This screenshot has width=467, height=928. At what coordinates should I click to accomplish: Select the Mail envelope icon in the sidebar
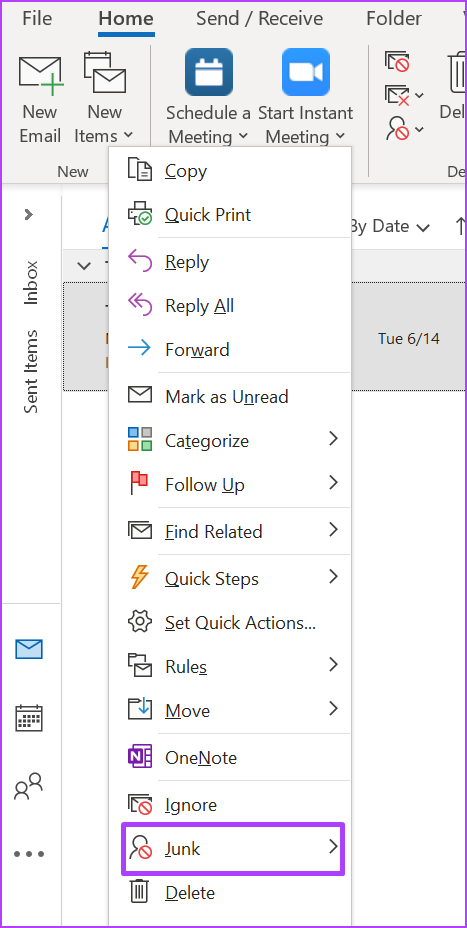click(x=29, y=649)
